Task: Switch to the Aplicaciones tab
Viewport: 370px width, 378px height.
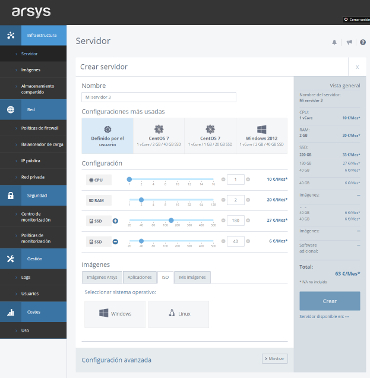Action: [x=140, y=277]
